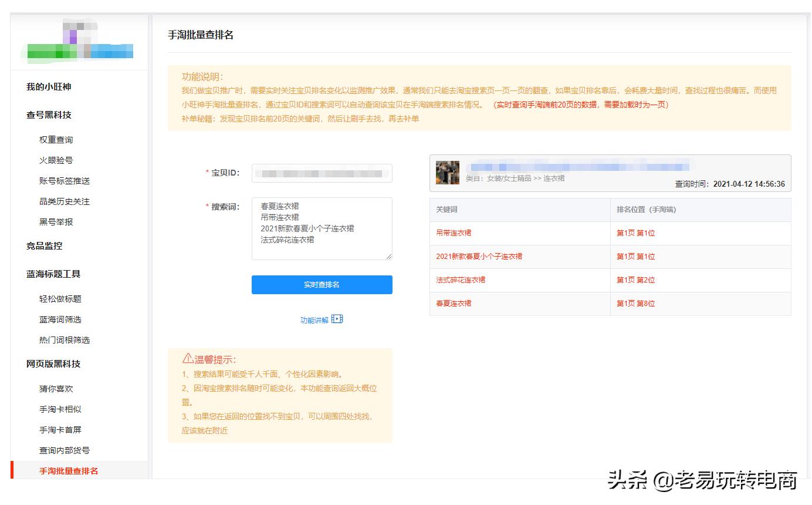This screenshot has height=505, width=812.
Task: Click the 功能讲解 video play icon
Action: (336, 319)
